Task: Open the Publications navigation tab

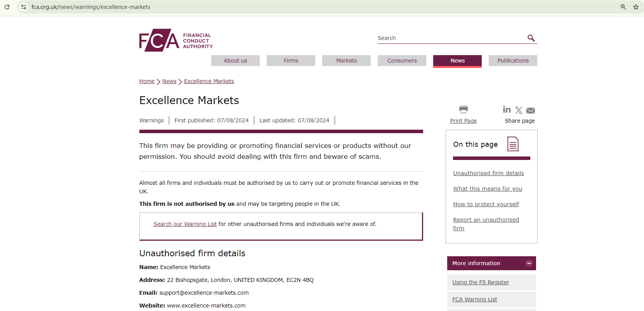Action: [513, 61]
